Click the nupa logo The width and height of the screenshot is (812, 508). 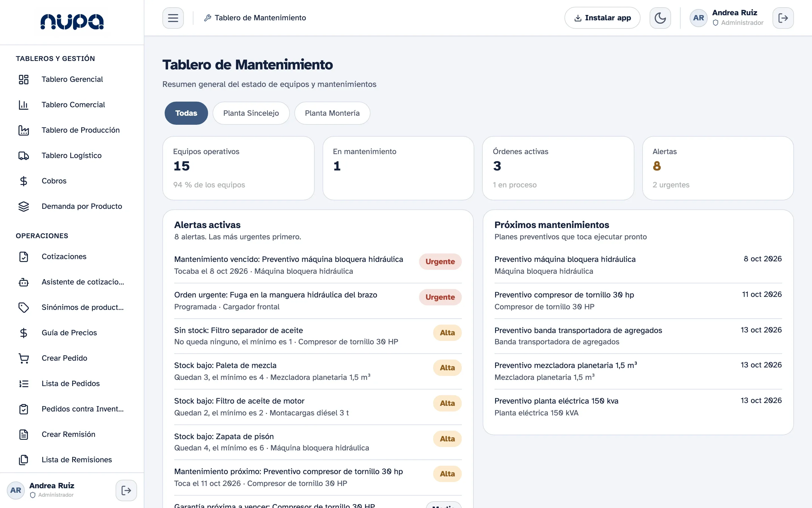[x=72, y=22]
